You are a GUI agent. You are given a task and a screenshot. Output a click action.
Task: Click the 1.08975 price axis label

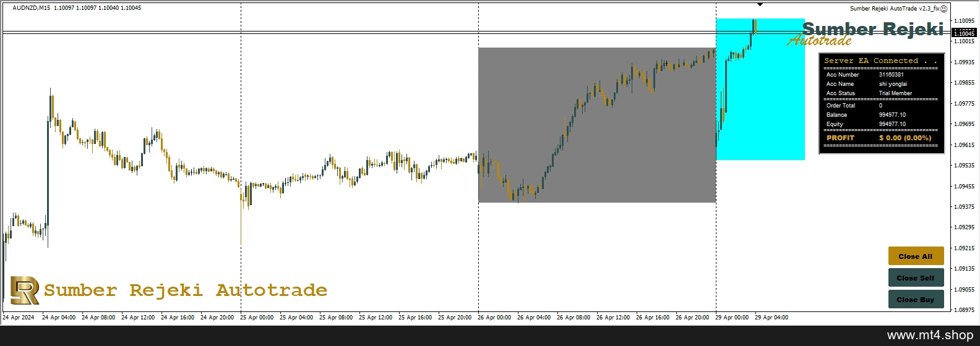[x=965, y=310]
